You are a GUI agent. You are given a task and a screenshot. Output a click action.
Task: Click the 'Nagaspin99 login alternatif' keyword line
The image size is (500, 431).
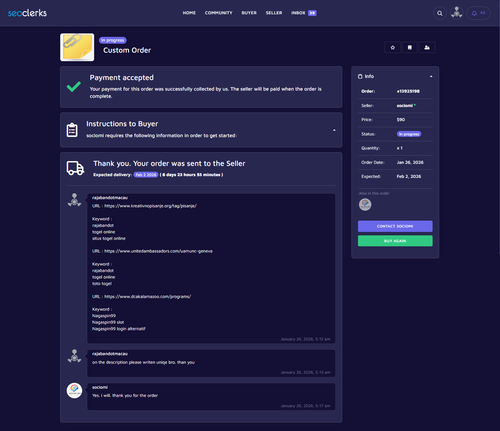[119, 329]
